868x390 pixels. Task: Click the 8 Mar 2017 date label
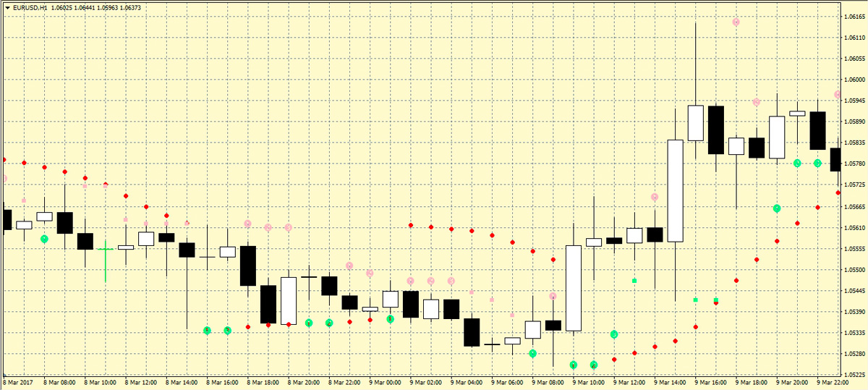point(18,383)
